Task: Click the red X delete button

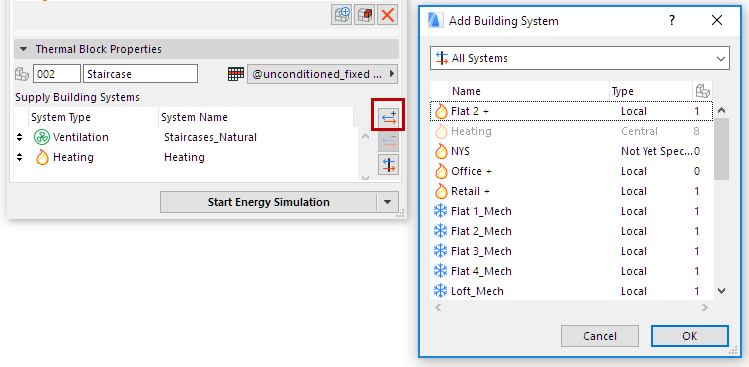Action: 388,14
